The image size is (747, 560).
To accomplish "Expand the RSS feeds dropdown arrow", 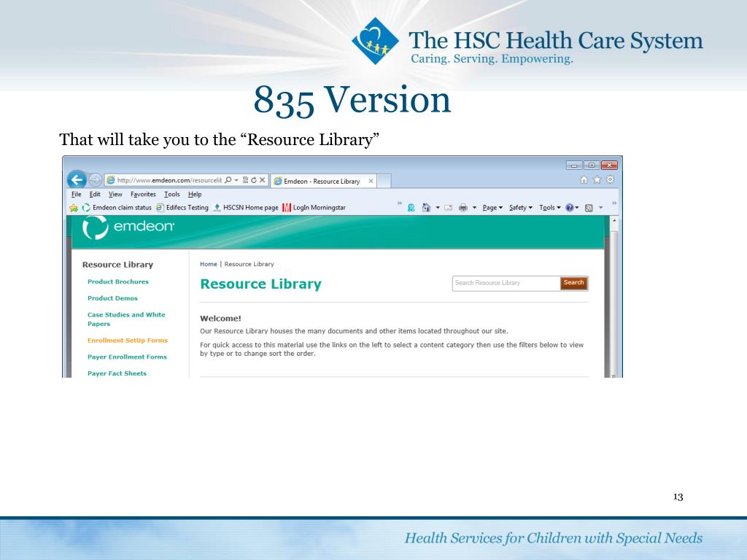I will (601, 208).
